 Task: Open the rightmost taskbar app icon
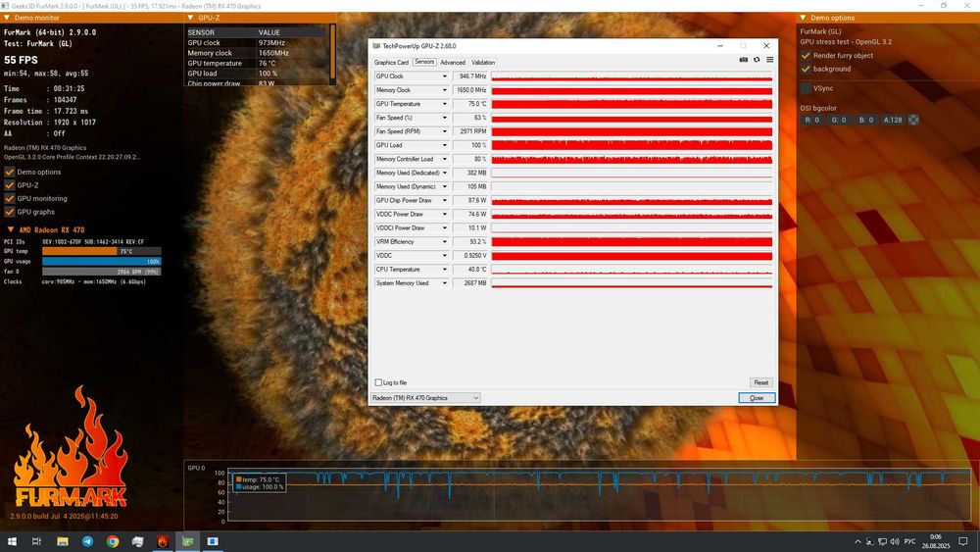click(213, 541)
